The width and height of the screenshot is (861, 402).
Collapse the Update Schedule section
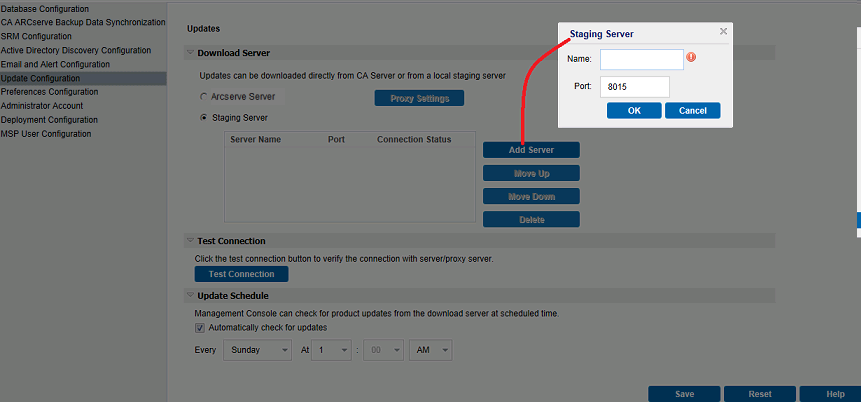coord(191,295)
